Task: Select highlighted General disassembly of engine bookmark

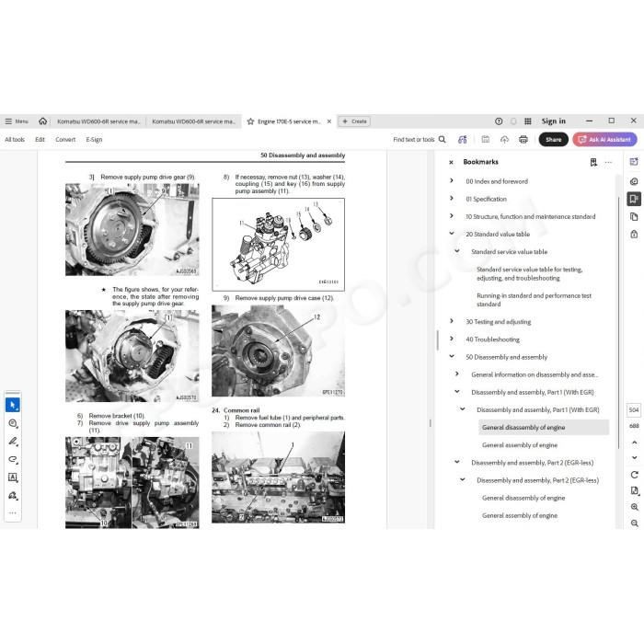Action: point(544,427)
